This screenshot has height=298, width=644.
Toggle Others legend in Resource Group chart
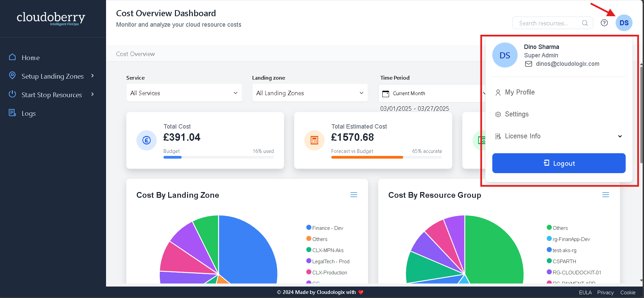pos(557,228)
